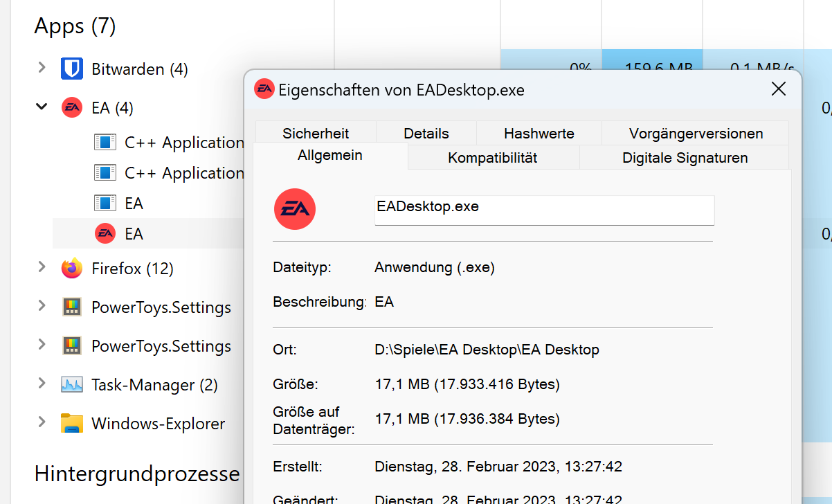
Task: Click the red EA icon in selected row
Action: 105,234
